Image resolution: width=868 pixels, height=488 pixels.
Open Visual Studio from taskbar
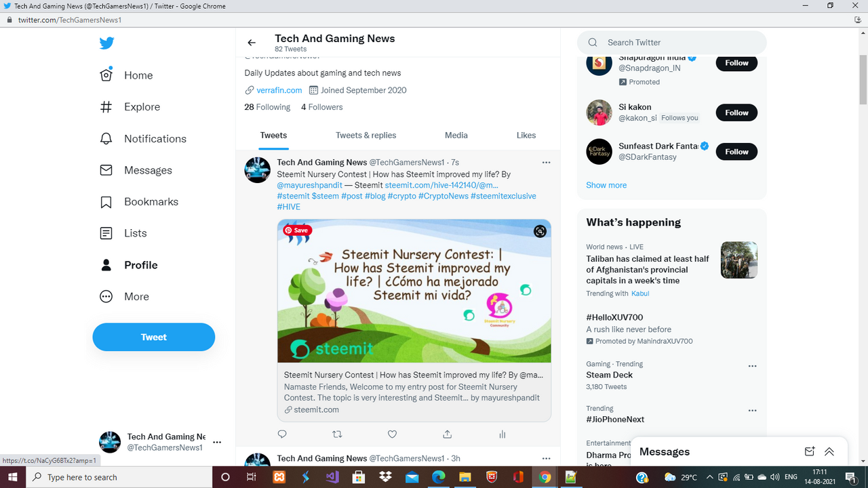click(x=332, y=477)
